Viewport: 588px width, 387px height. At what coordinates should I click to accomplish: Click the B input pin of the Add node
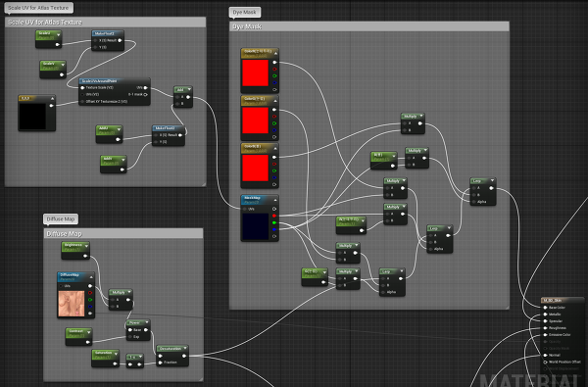tap(177, 104)
